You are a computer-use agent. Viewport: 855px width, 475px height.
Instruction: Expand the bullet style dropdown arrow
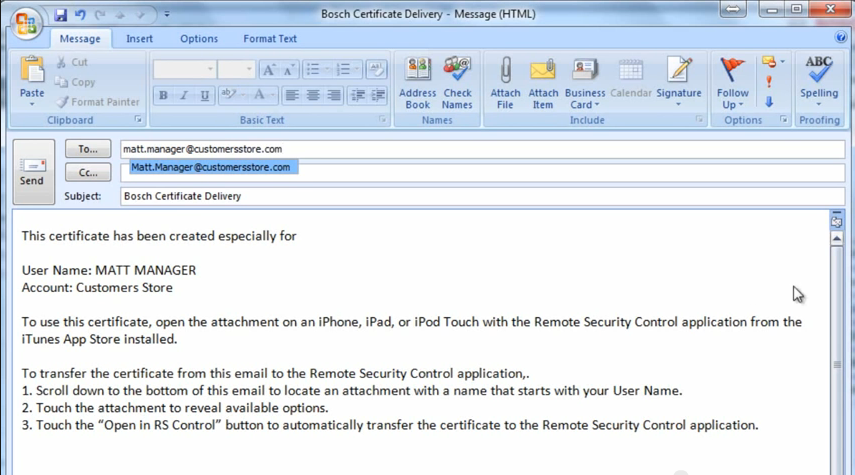327,69
